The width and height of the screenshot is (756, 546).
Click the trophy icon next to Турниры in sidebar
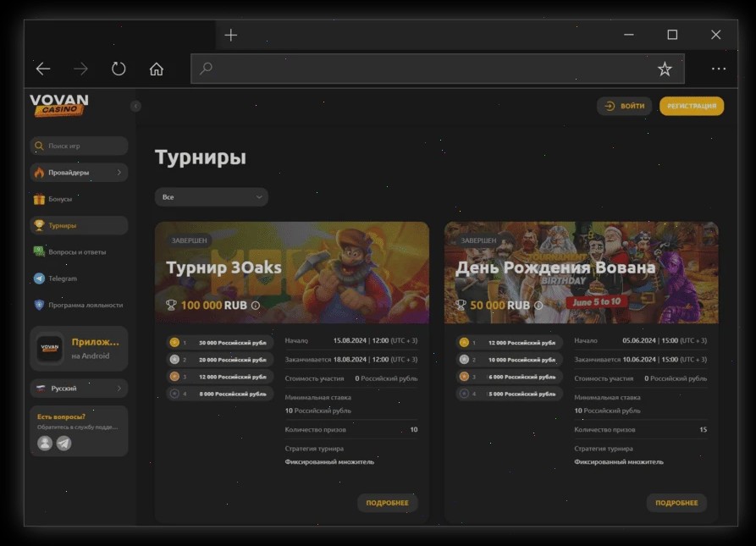40,225
